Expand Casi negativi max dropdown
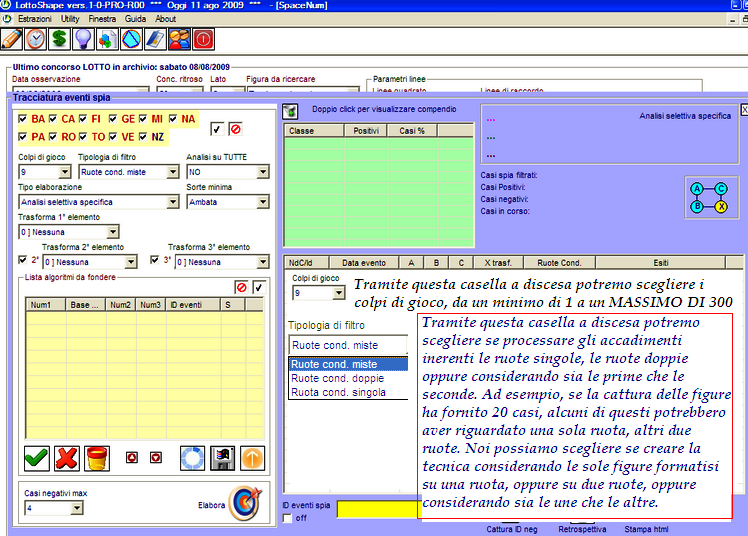Image resolution: width=748 pixels, height=536 pixels. [x=76, y=508]
